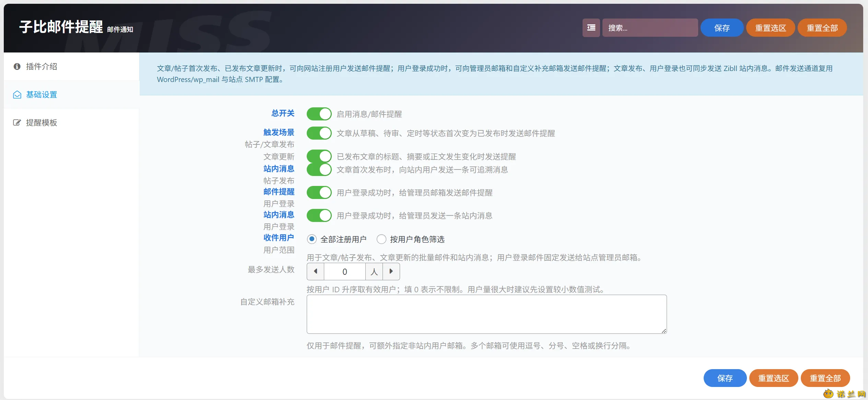Click the top 重置选区 button
Viewport: 868px width, 400px height.
pos(771,28)
